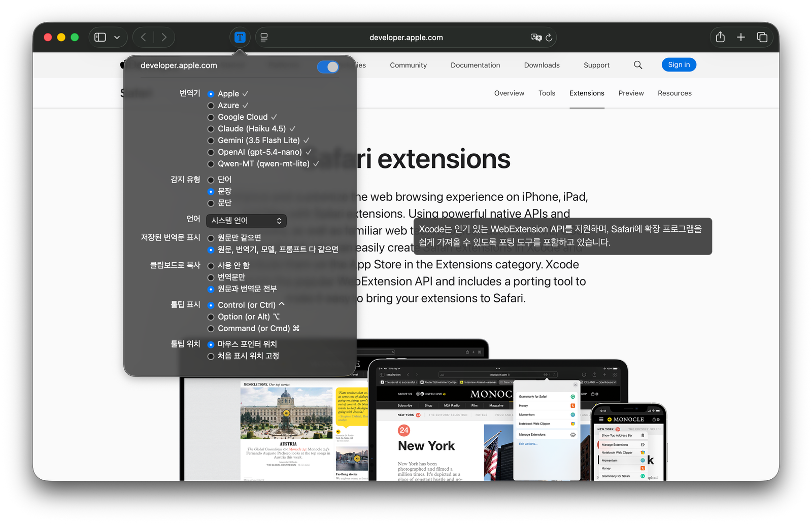Use Control (or Ctrl) for tooltip display
Viewport: 812px width, 524px height.
point(246,305)
